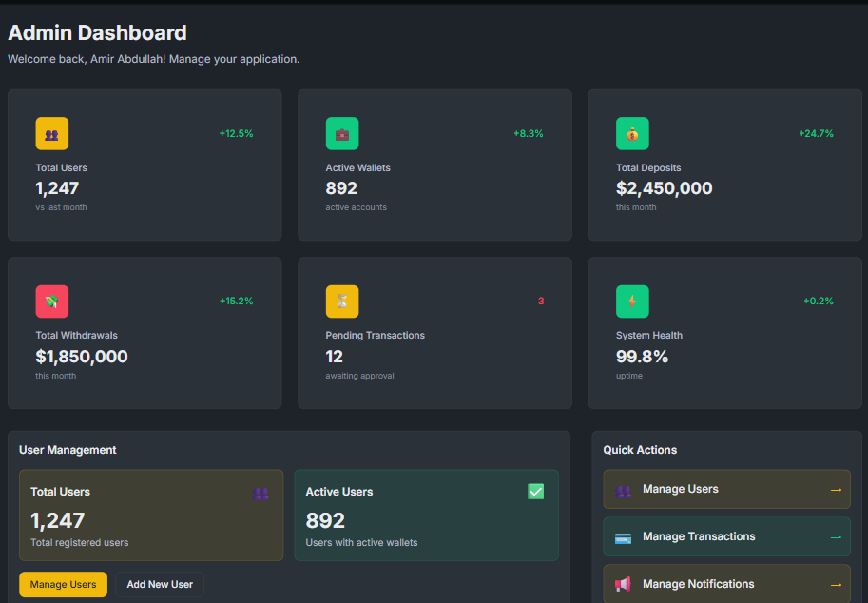Image resolution: width=868 pixels, height=603 pixels.
Task: Toggle the Active Users green checkmark
Action: click(x=535, y=491)
